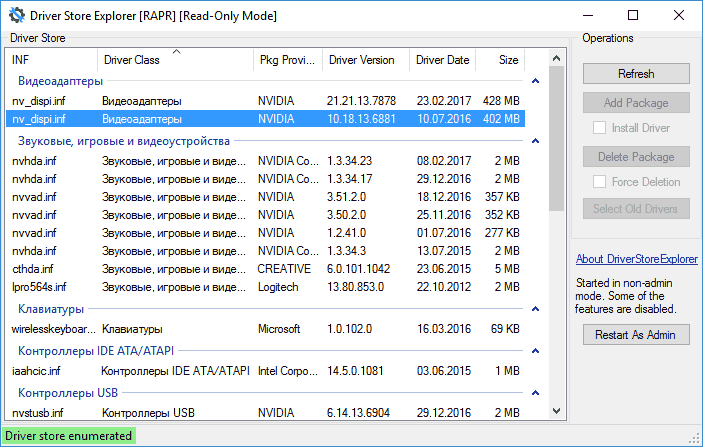Collapse the Контроллеры USB group

click(x=535, y=393)
